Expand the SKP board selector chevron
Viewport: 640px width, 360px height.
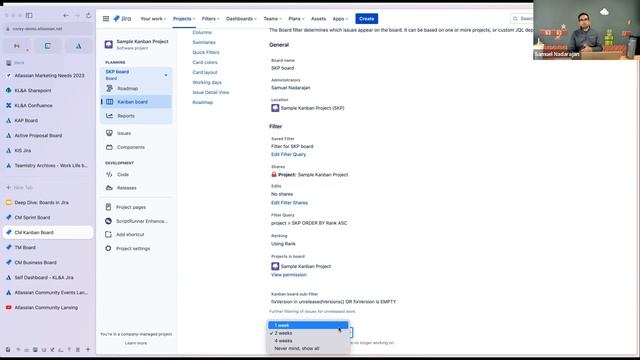click(x=166, y=75)
